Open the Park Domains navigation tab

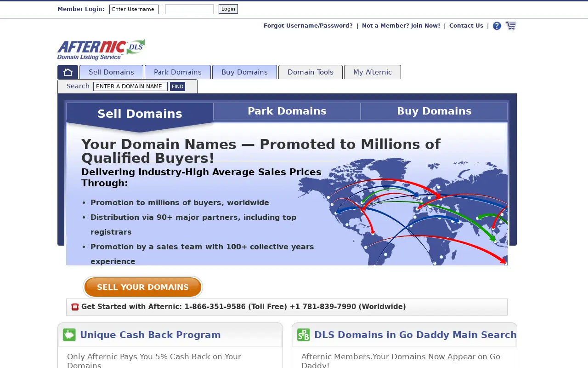(178, 72)
